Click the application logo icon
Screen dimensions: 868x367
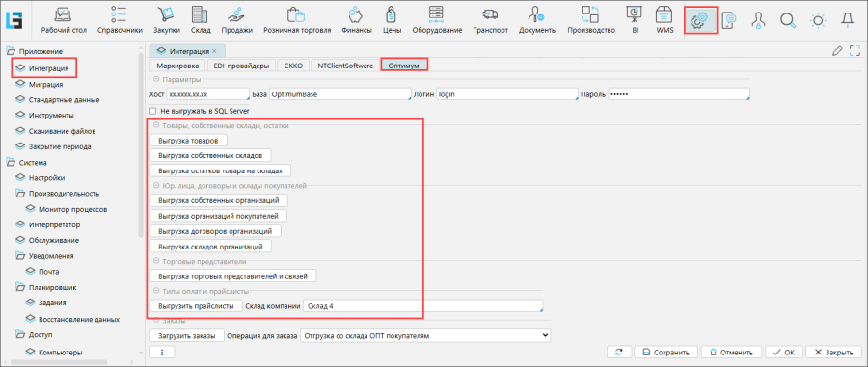pyautogui.click(x=14, y=20)
